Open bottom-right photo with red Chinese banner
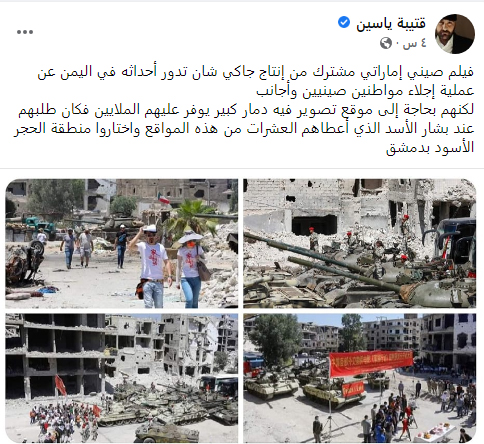The width and height of the screenshot is (484, 444). 360,378
